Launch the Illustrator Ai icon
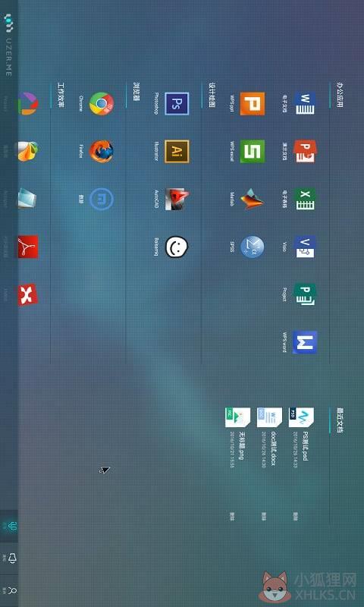Viewport: 364px width, 607px height. point(177,151)
